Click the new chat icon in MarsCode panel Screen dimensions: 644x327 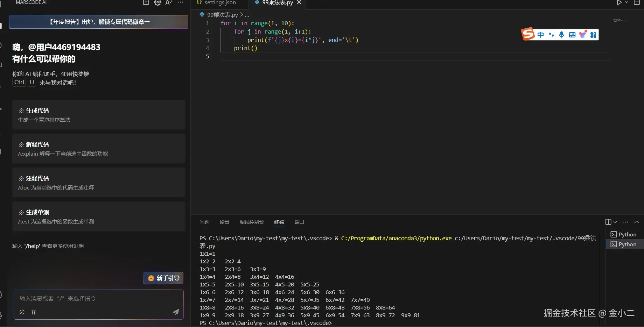click(x=146, y=2)
